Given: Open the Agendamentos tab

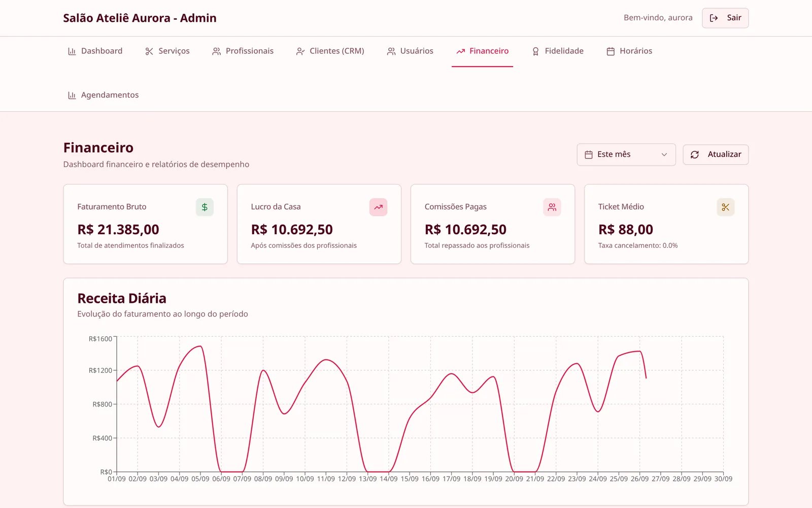Looking at the screenshot, I should click(x=104, y=96).
